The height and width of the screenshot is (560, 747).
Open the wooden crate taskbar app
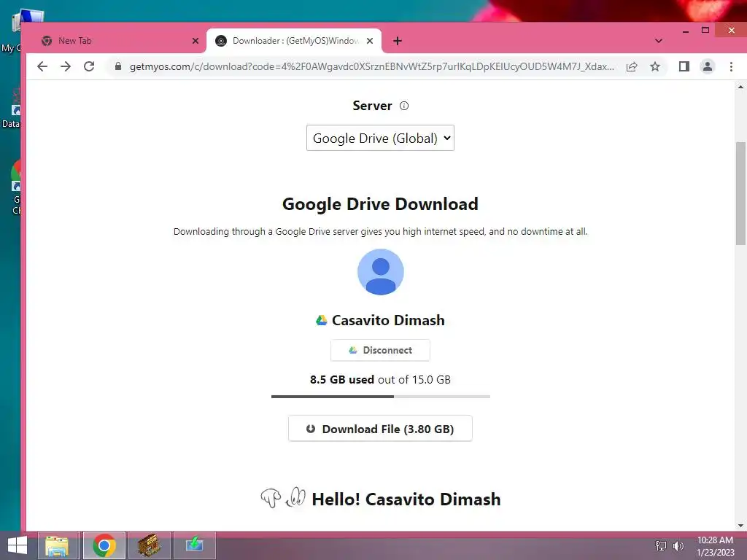click(x=149, y=545)
